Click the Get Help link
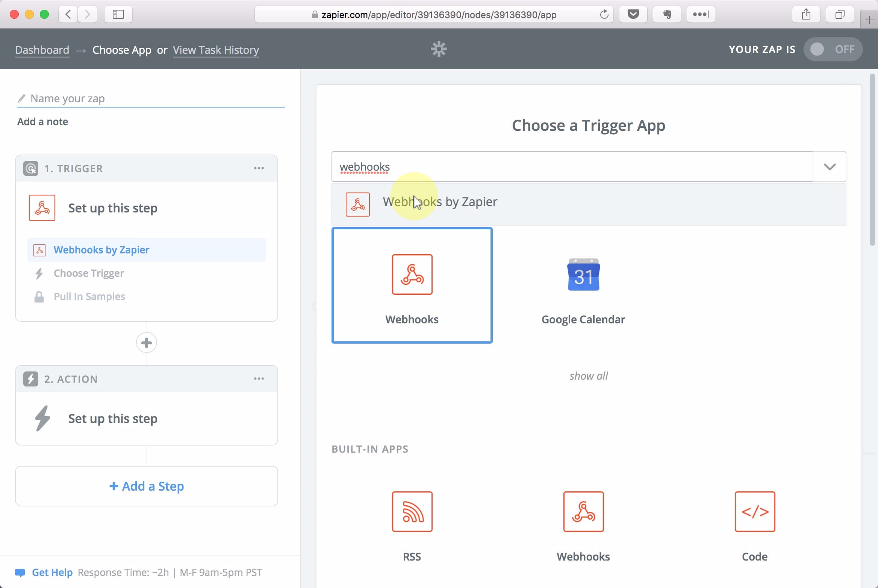Image resolution: width=878 pixels, height=588 pixels. point(52,572)
